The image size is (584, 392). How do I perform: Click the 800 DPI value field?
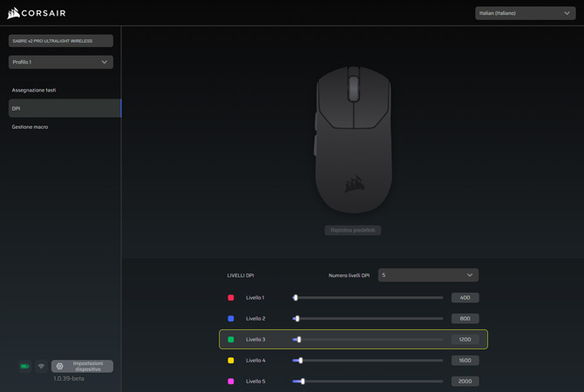click(x=465, y=319)
